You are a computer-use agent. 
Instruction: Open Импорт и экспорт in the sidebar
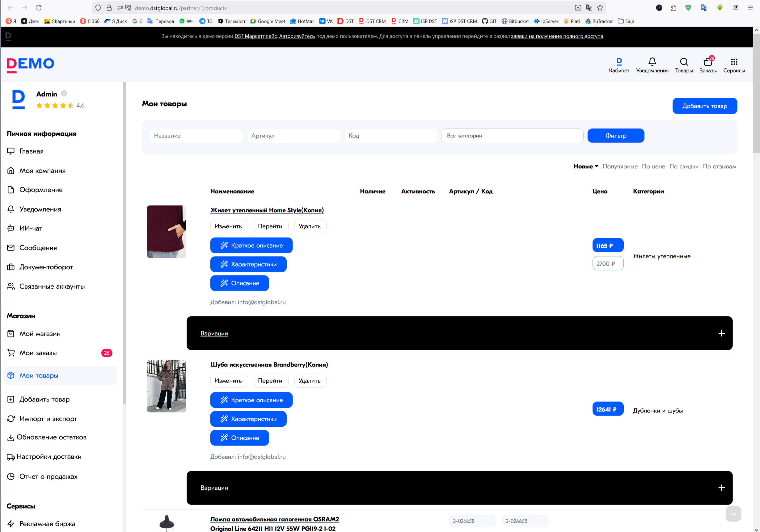(48, 419)
